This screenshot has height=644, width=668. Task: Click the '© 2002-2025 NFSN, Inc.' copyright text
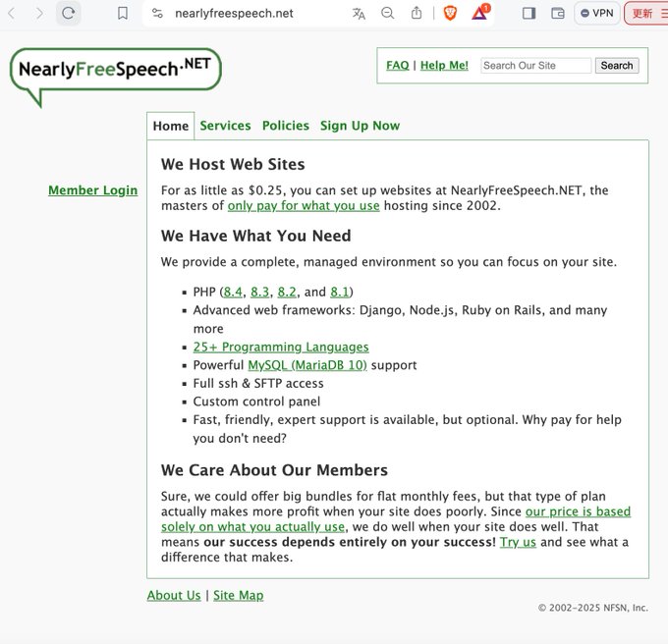pyautogui.click(x=593, y=608)
